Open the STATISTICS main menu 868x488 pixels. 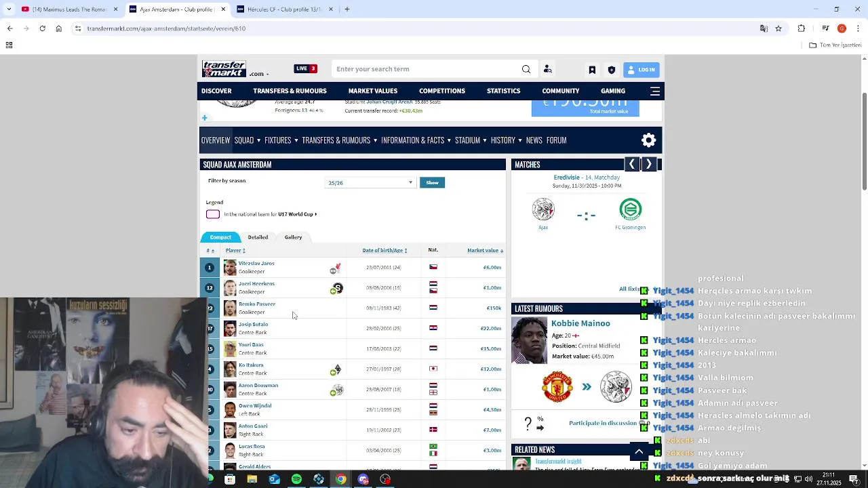[503, 91]
